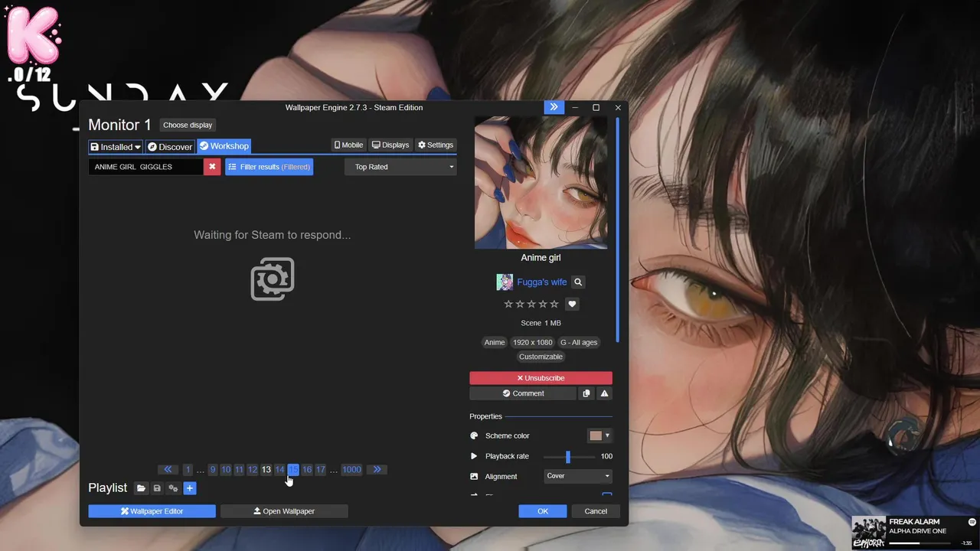Open Fugga's wife author link
The height and width of the screenshot is (551, 980).
pyautogui.click(x=542, y=282)
